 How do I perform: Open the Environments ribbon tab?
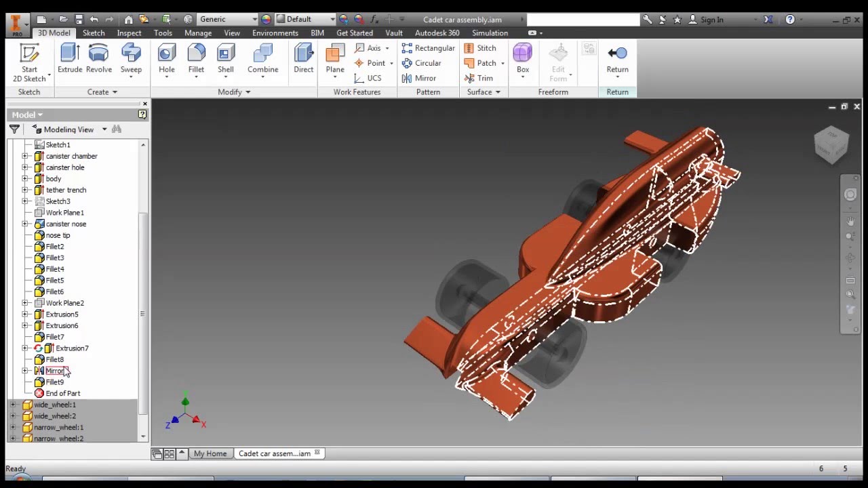click(275, 33)
